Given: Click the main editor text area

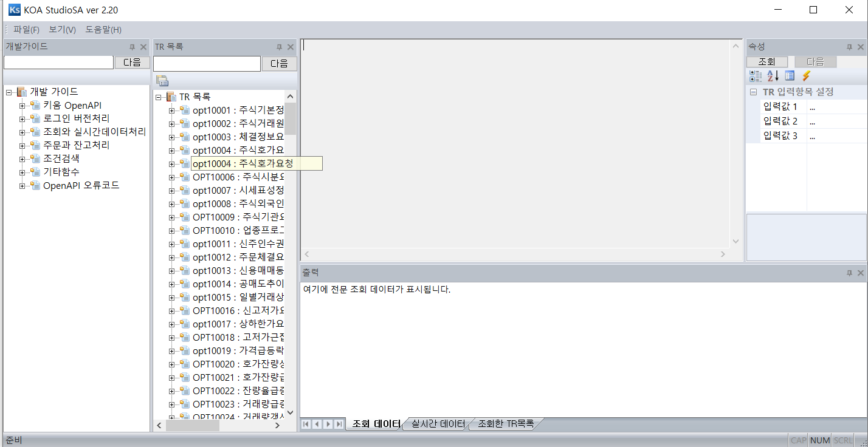Looking at the screenshot, I should click(516, 143).
